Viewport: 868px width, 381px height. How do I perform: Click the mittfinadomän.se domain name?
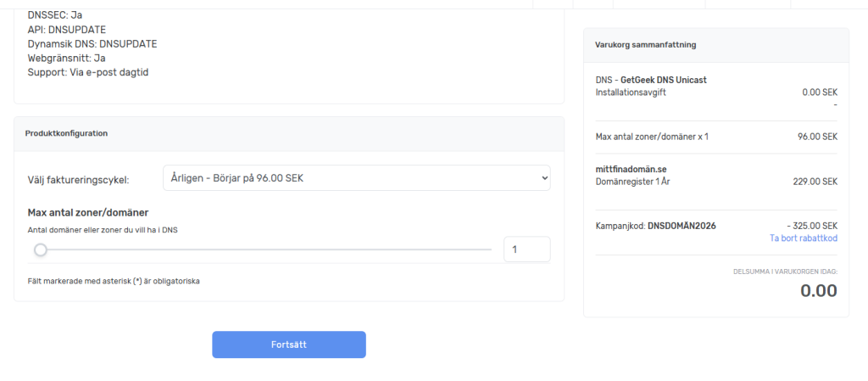pyautogui.click(x=632, y=169)
